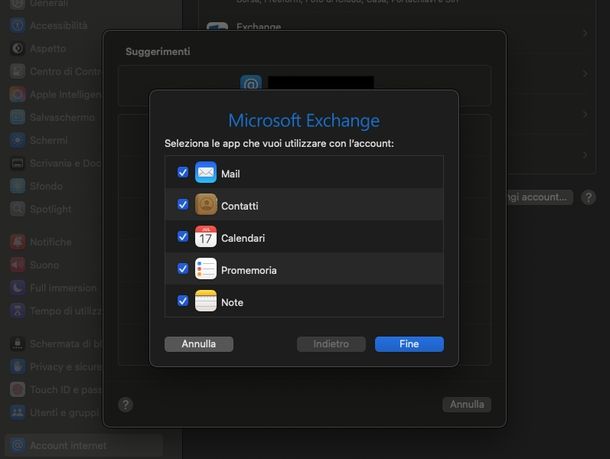Click the Mail app icon

(206, 173)
